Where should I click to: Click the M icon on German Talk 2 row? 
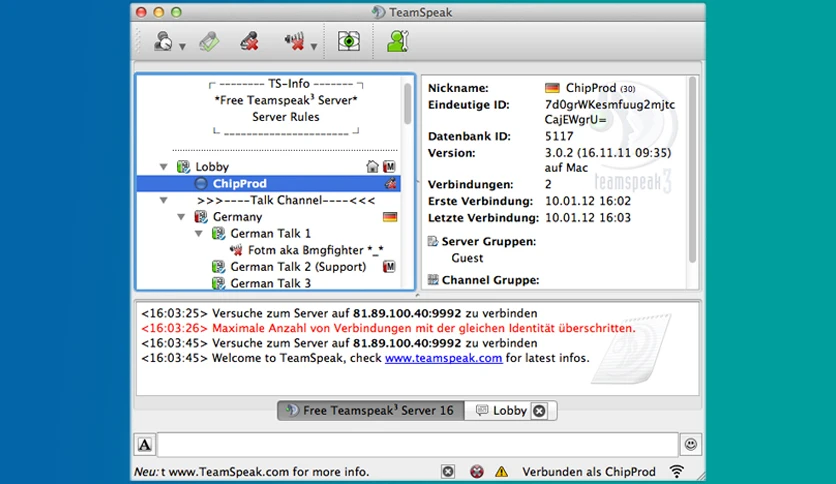pos(389,267)
